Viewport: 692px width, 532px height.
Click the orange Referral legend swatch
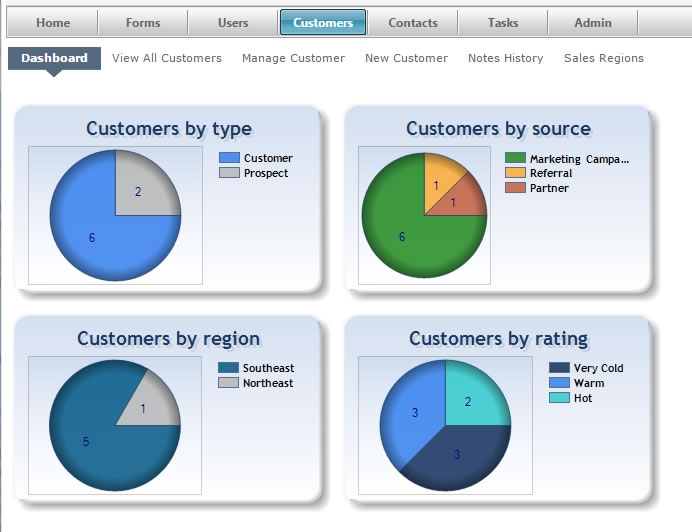click(x=515, y=173)
